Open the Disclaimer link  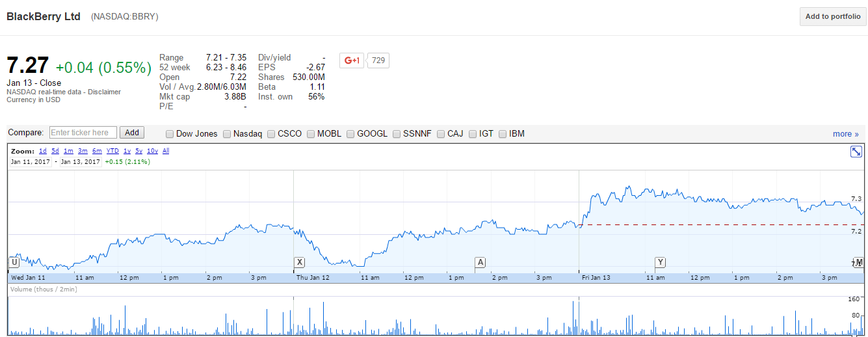[105, 92]
